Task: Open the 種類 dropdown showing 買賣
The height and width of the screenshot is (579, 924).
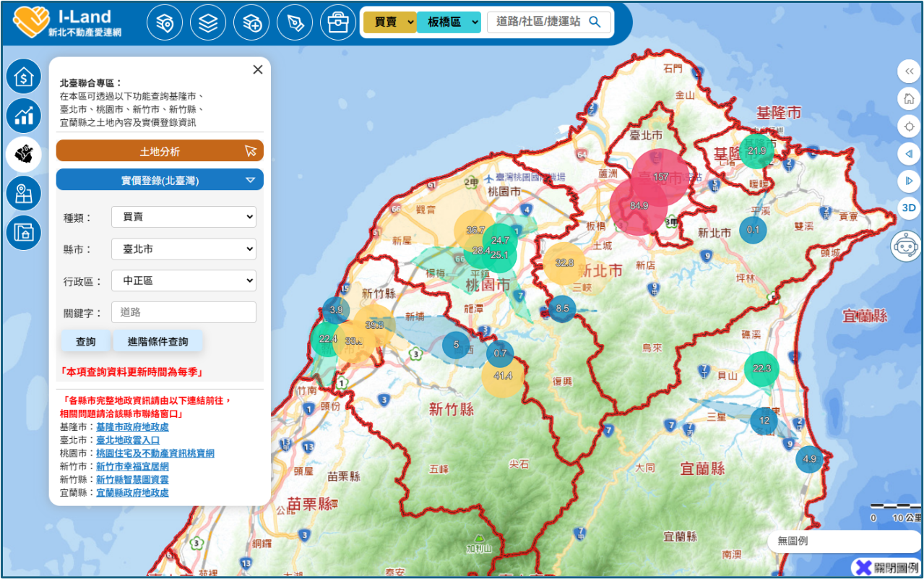Action: tap(183, 216)
